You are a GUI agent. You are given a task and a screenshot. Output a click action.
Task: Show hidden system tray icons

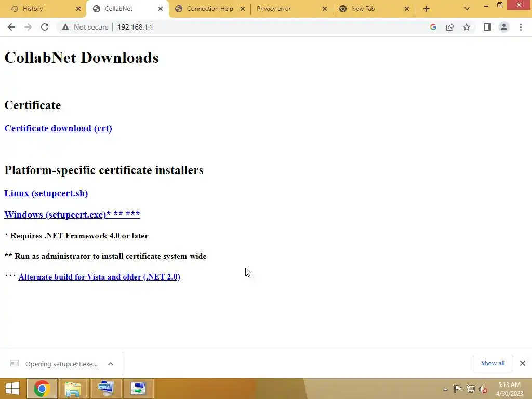(445, 389)
